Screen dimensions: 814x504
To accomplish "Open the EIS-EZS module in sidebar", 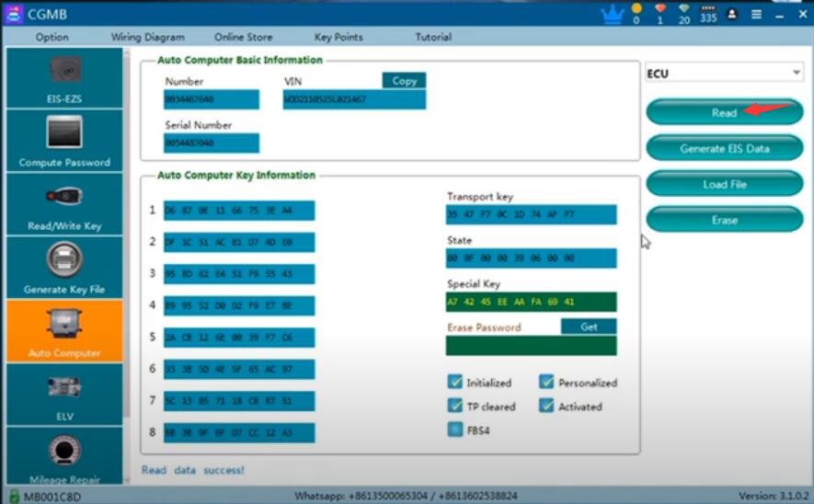I will point(63,78).
